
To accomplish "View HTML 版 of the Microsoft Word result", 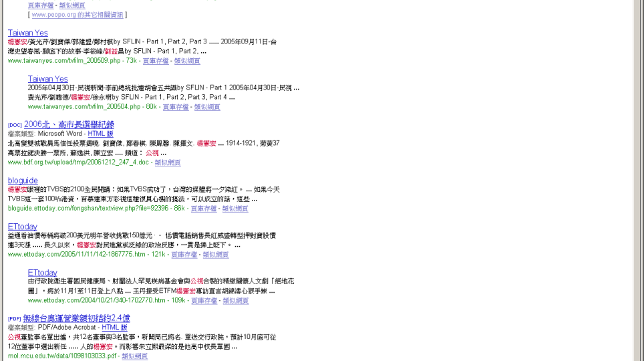I will (x=101, y=134).
